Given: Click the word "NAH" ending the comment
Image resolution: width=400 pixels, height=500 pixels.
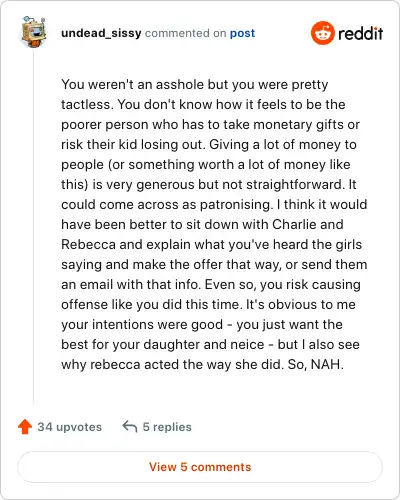Looking at the screenshot, I should [x=325, y=364].
